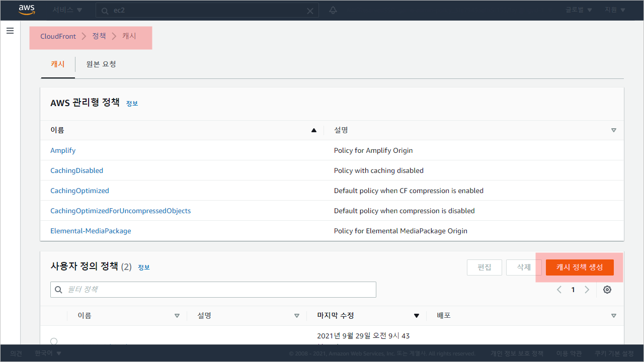
Task: Open 쿠키 기본 설정 footer link
Action: pyautogui.click(x=614, y=353)
